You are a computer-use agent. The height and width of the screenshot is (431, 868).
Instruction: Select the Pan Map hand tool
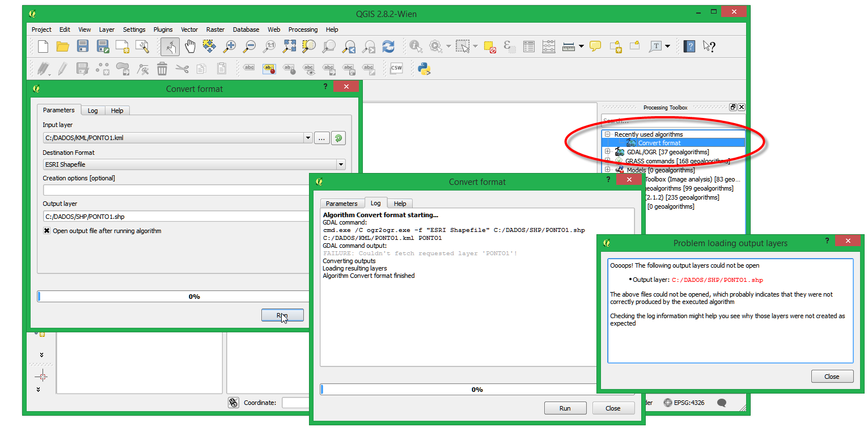(x=190, y=47)
